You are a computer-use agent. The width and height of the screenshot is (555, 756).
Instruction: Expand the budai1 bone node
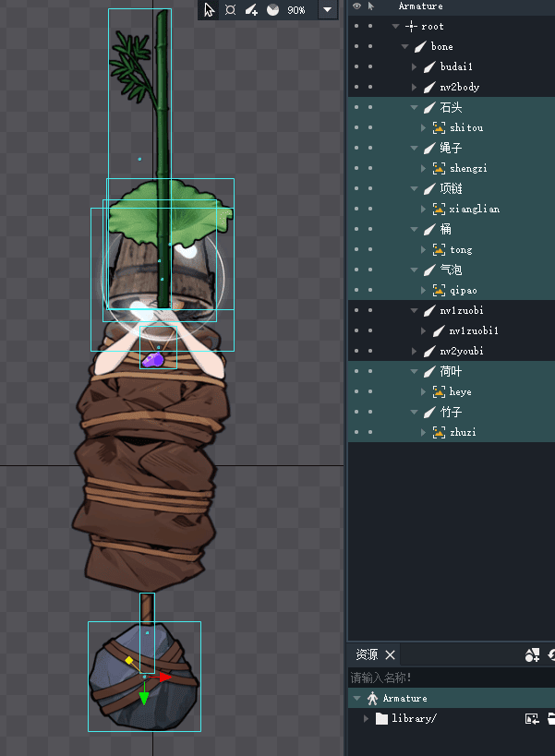coord(415,66)
